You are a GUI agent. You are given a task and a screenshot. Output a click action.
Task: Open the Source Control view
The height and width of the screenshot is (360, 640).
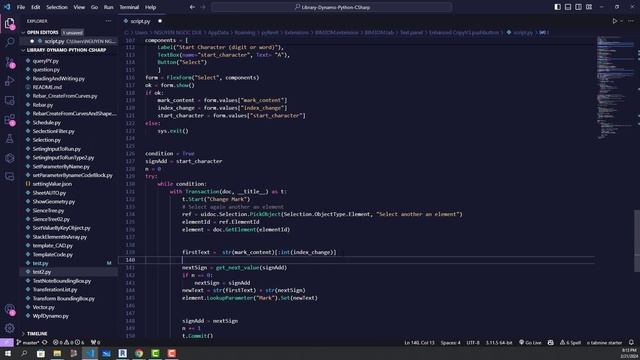coord(9,62)
